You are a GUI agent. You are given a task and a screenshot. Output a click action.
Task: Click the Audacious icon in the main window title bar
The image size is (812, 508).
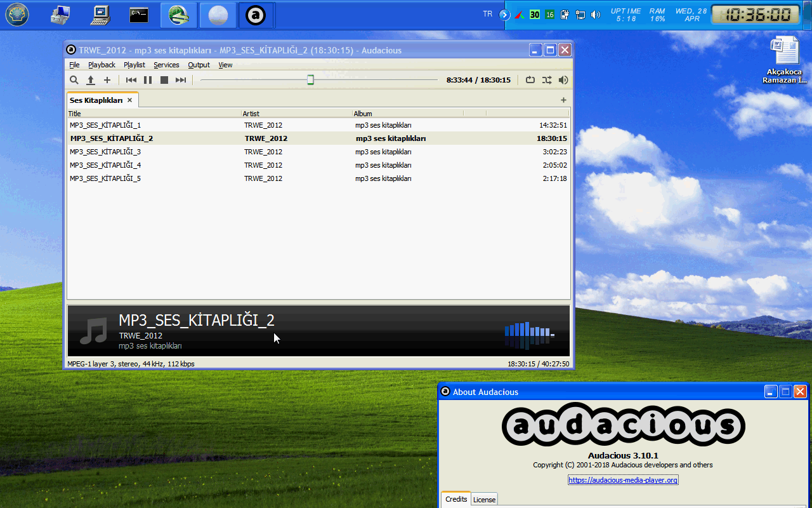point(72,50)
